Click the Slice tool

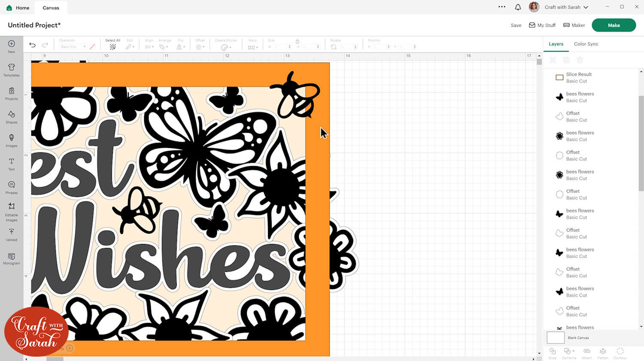553,353
